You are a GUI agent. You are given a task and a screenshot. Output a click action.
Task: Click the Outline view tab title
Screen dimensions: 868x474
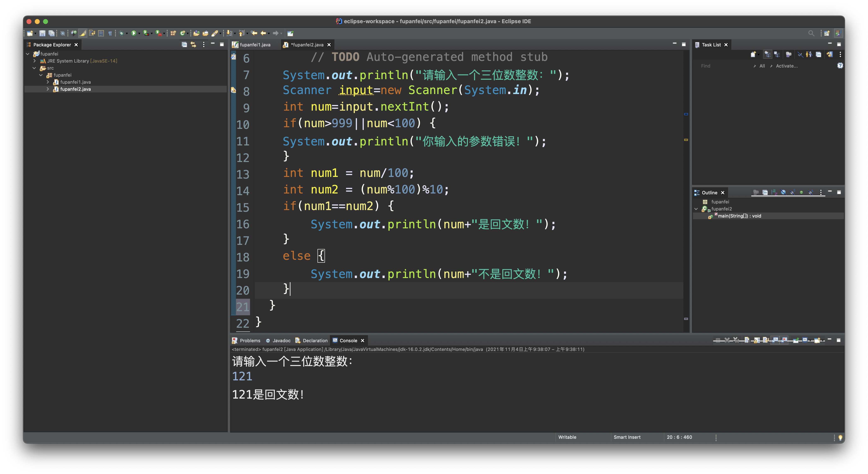click(709, 193)
